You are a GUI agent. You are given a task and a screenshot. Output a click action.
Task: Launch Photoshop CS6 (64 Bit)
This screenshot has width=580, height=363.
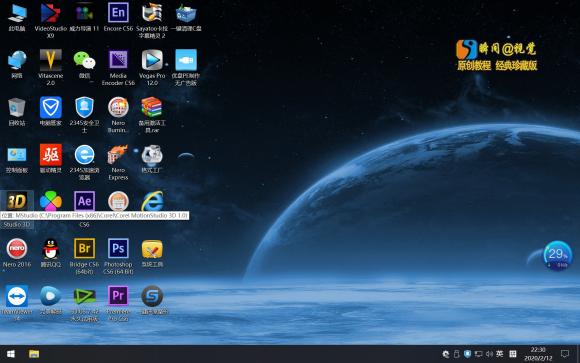pyautogui.click(x=118, y=248)
